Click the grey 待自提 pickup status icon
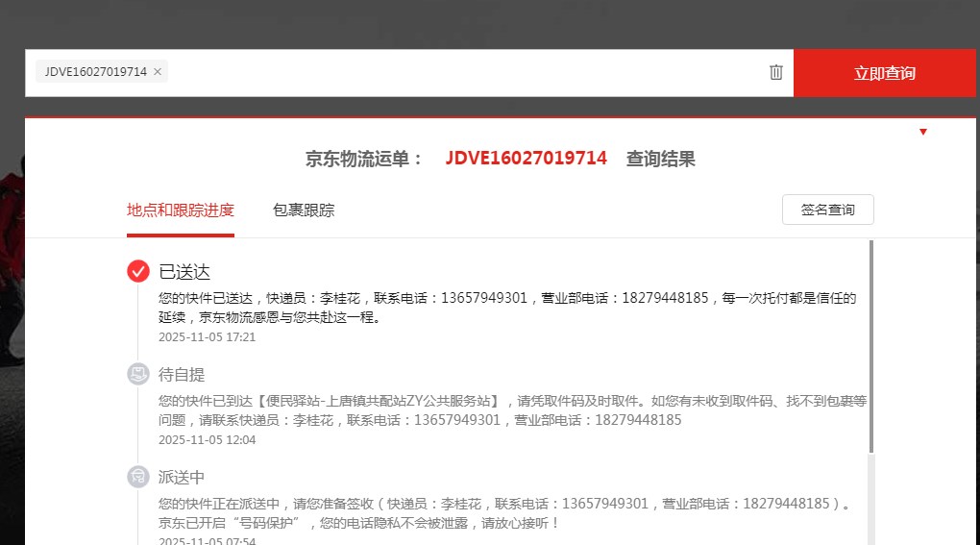This screenshot has width=980, height=545. pos(138,374)
